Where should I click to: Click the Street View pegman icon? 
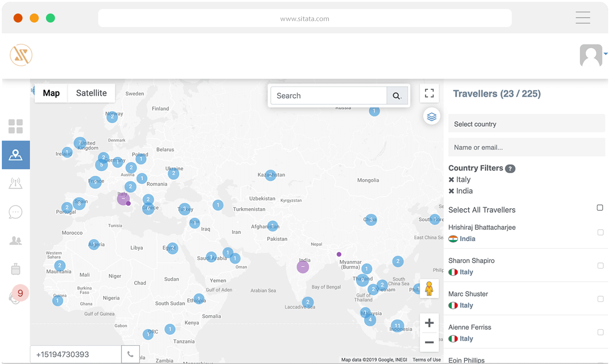coord(429,289)
